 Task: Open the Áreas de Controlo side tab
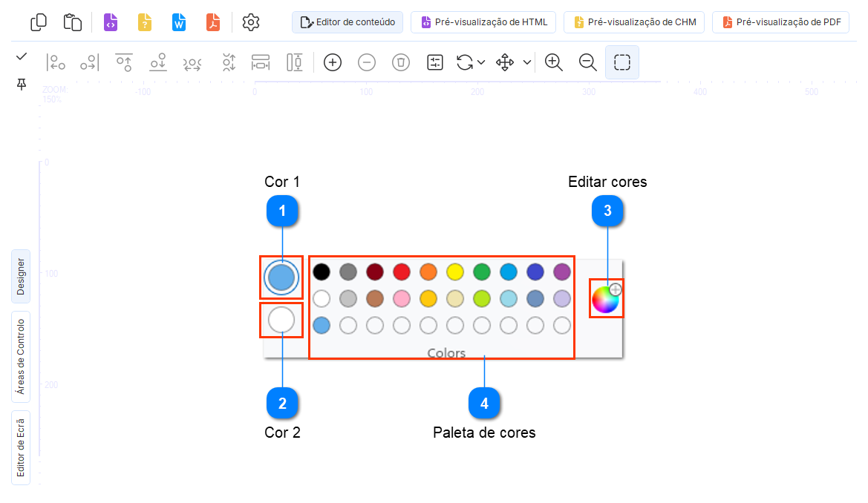point(21,357)
